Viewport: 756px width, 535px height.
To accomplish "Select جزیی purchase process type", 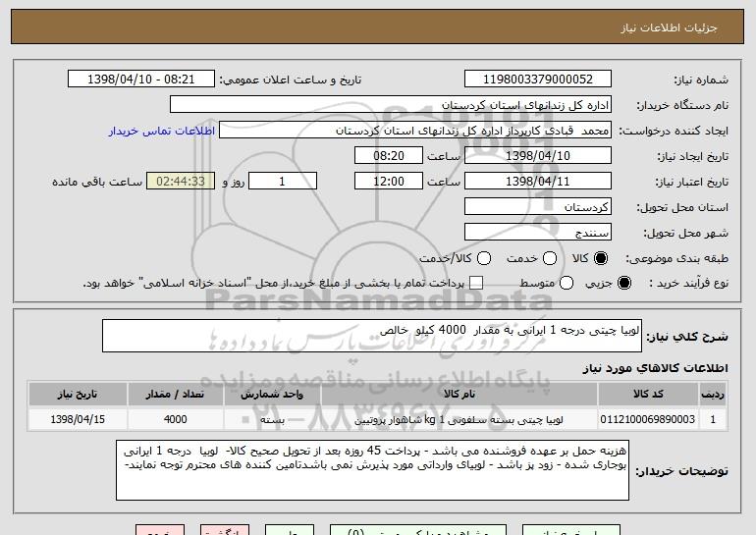I will point(623,283).
